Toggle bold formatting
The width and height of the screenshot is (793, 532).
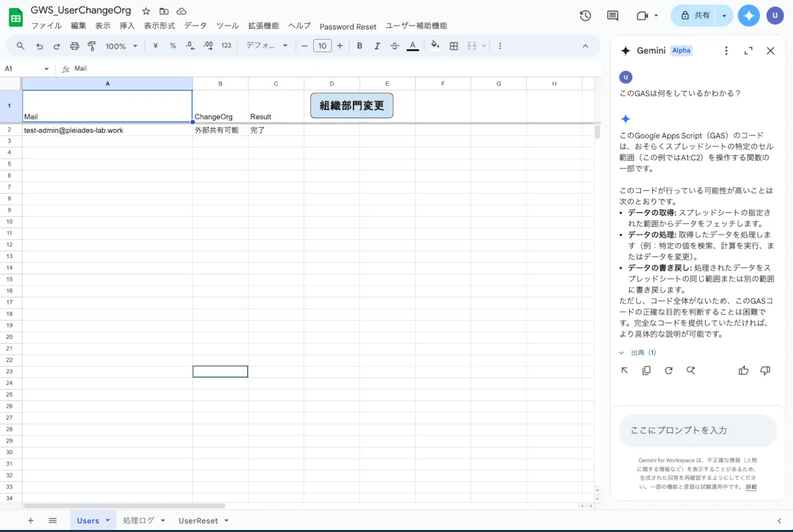359,46
